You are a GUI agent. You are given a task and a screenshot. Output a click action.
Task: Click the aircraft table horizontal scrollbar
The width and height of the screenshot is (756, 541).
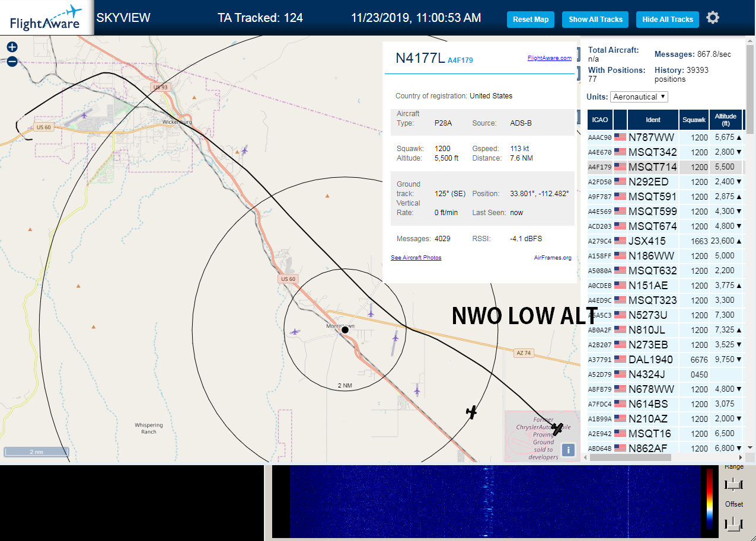(x=629, y=457)
